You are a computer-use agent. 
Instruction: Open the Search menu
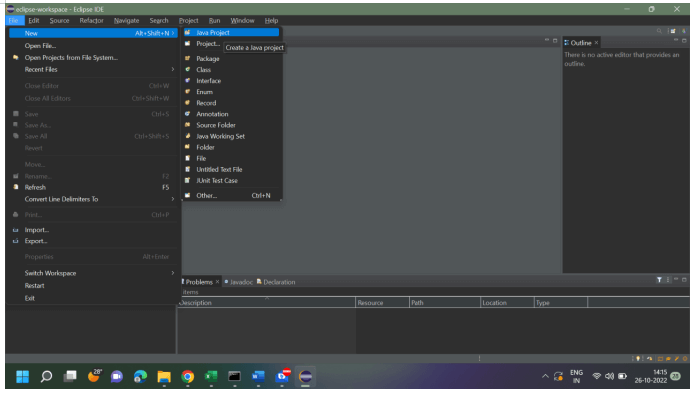159,20
